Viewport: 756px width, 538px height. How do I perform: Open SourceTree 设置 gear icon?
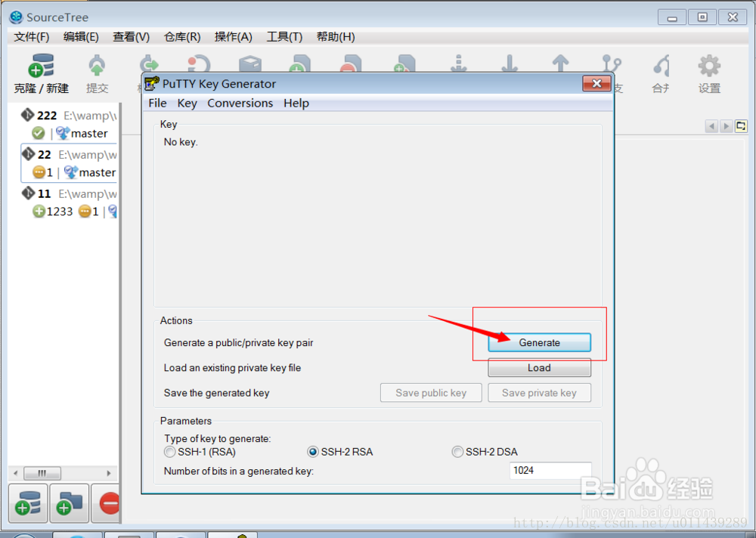pyautogui.click(x=709, y=66)
